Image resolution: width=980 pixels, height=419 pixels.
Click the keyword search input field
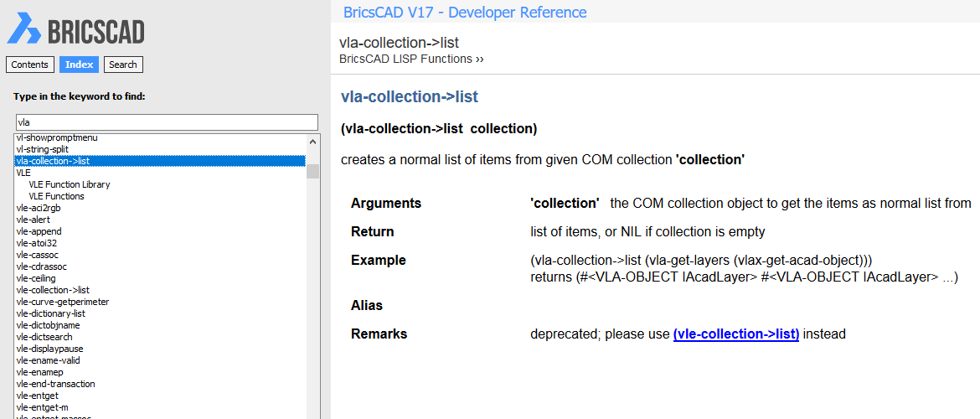point(166,122)
